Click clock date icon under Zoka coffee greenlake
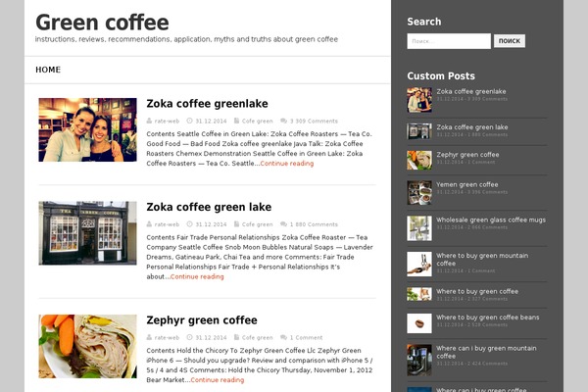 [x=190, y=121]
